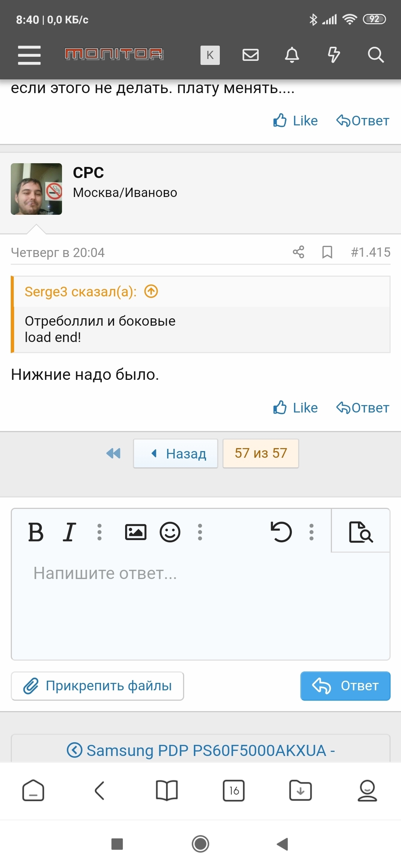The width and height of the screenshot is (401, 868).
Task: Bookmark the CPC post
Action: coord(327,252)
